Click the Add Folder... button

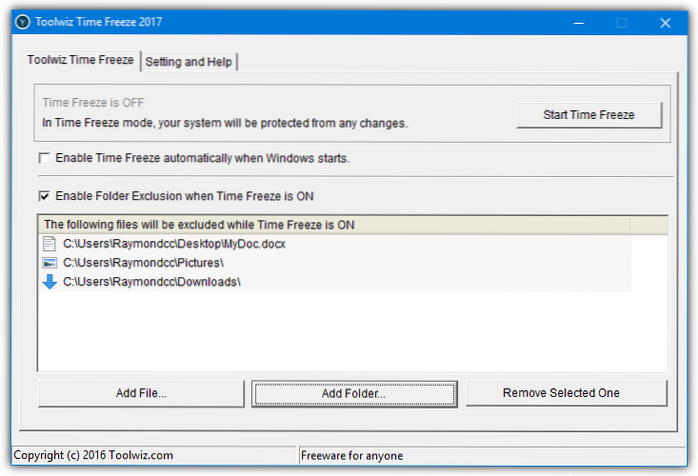tap(354, 393)
